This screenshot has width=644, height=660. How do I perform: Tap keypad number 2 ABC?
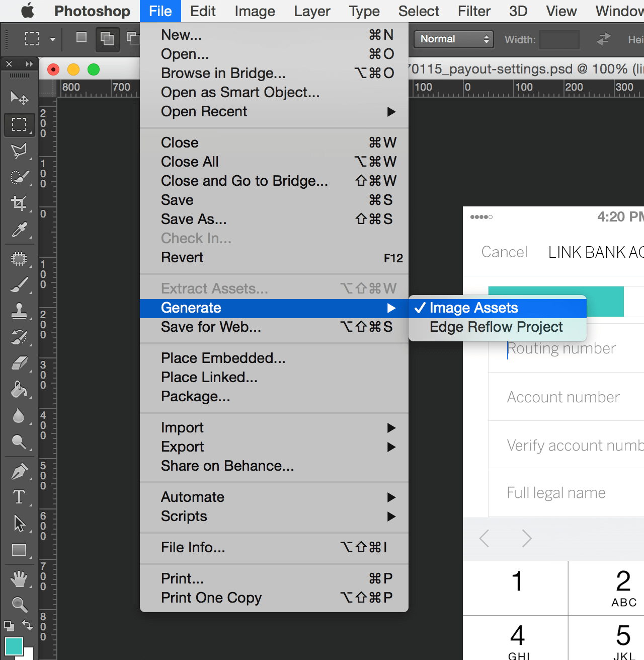606,588
